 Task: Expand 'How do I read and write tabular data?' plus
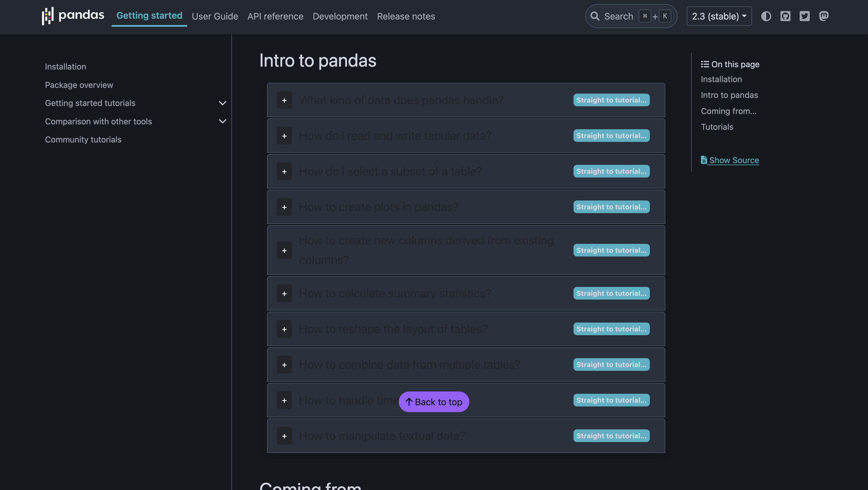tap(284, 136)
